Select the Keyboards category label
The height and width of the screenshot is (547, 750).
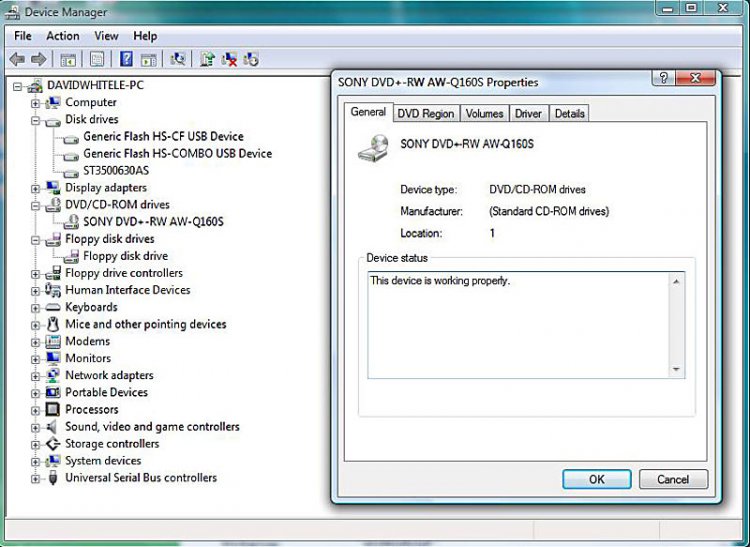[91, 307]
